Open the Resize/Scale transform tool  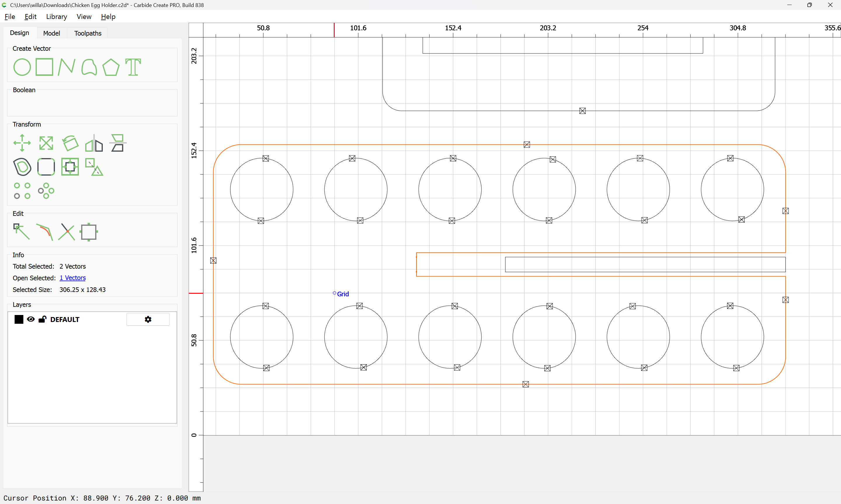point(46,143)
